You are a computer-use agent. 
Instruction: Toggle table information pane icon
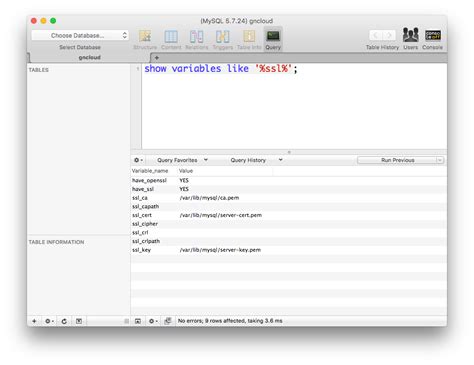79,321
